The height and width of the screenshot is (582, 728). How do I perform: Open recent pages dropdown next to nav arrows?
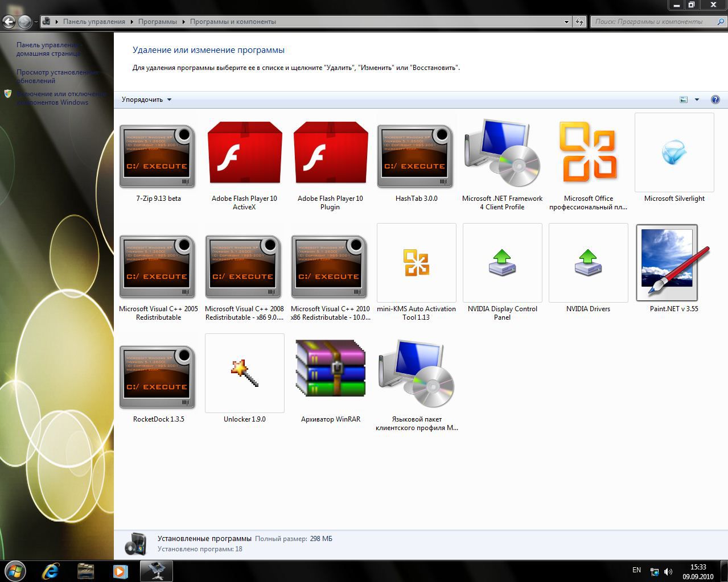click(x=36, y=22)
